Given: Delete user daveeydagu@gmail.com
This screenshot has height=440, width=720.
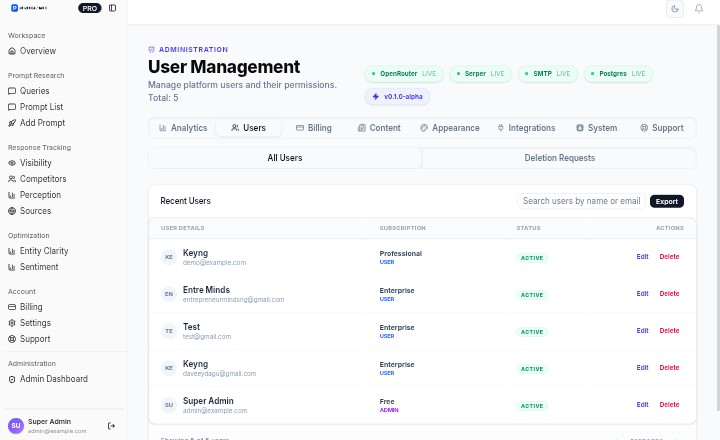Looking at the screenshot, I should tap(669, 368).
